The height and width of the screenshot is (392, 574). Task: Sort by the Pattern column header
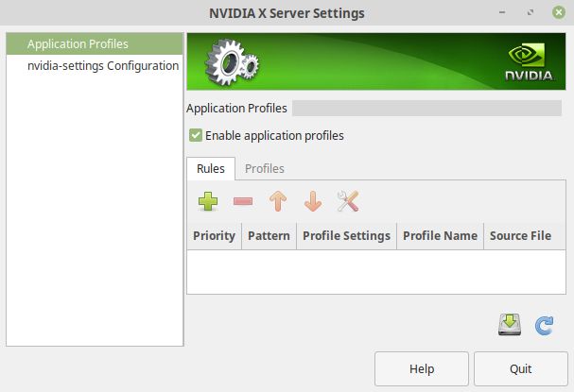coord(270,236)
